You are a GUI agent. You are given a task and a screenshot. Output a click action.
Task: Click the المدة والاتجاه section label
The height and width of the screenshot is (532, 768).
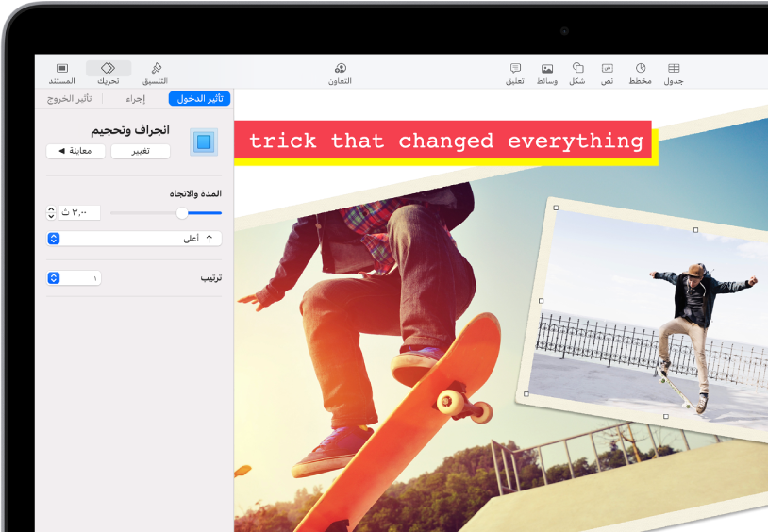[195, 193]
